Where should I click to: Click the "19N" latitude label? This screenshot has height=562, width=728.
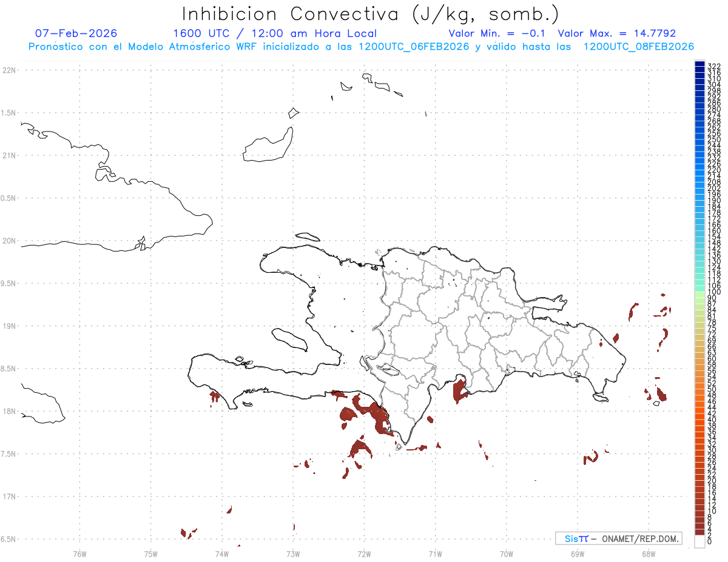tap(8, 326)
